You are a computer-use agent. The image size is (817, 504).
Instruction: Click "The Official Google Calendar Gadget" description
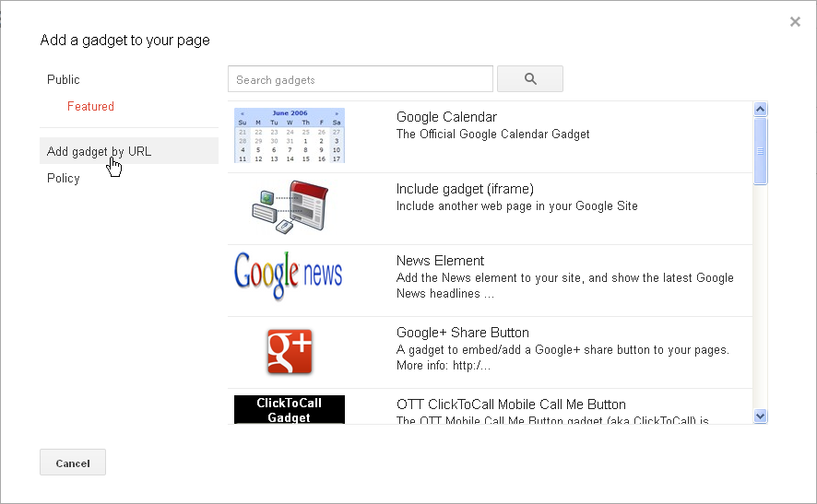click(x=493, y=134)
